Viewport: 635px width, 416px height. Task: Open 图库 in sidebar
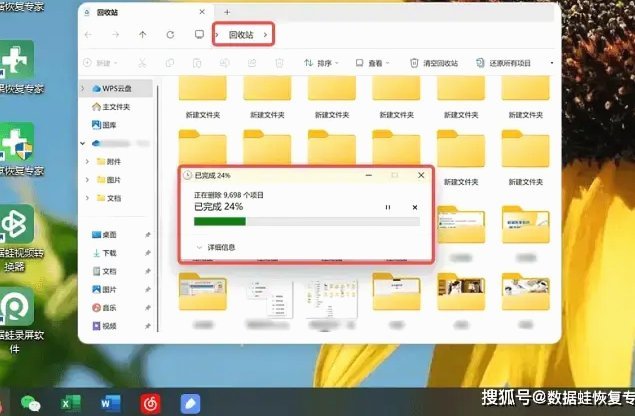point(105,125)
